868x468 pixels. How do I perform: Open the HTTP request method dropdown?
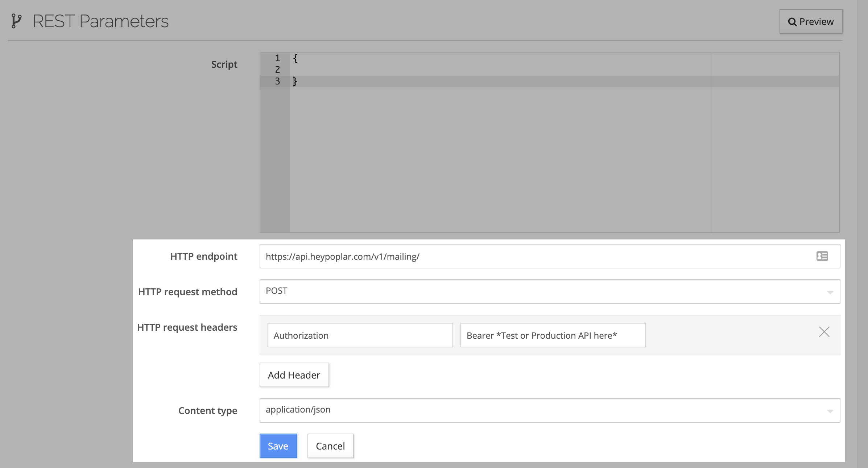[x=550, y=292]
